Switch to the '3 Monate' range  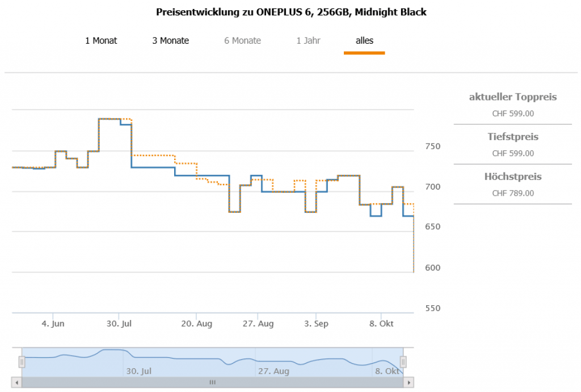tap(170, 41)
